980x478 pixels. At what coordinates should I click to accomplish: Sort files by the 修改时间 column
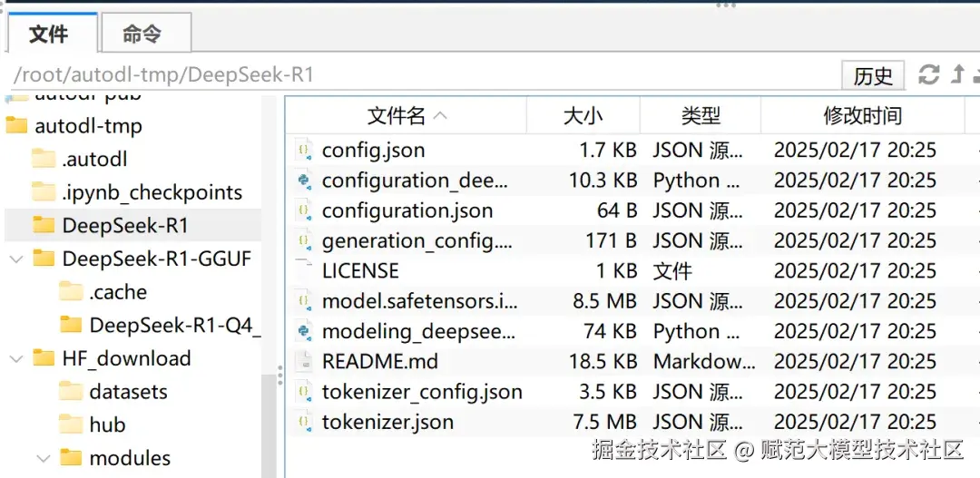862,116
